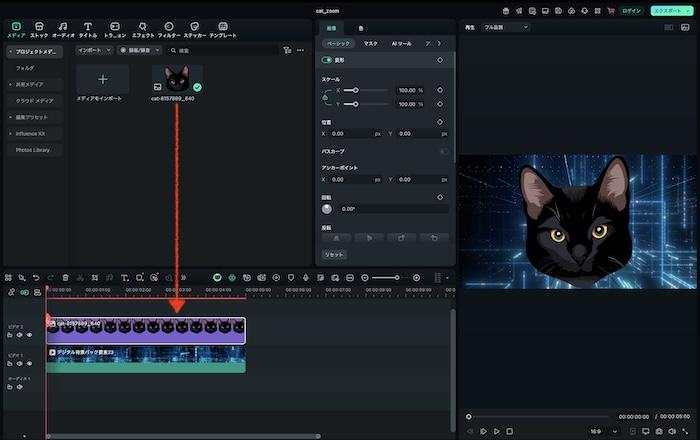Screen dimensions: 700x440
Task: Click the shopping cart icon in top bar
Action: tap(610, 10)
